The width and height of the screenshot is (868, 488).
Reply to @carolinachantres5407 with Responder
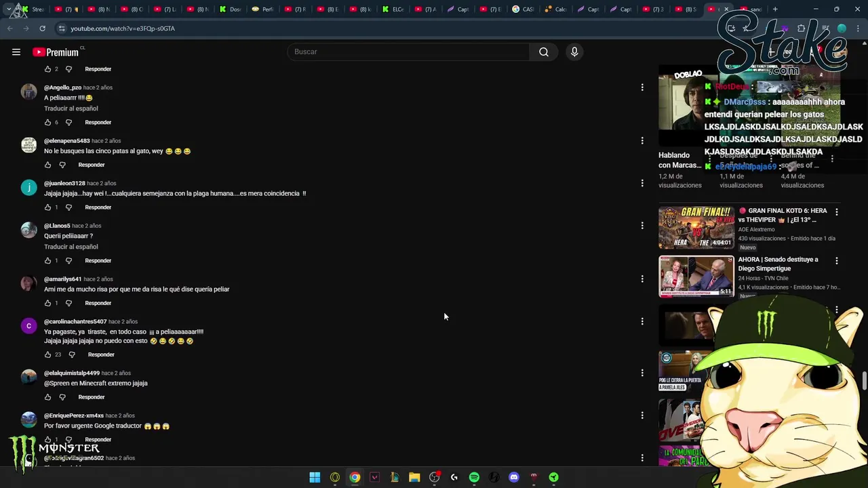(x=101, y=354)
